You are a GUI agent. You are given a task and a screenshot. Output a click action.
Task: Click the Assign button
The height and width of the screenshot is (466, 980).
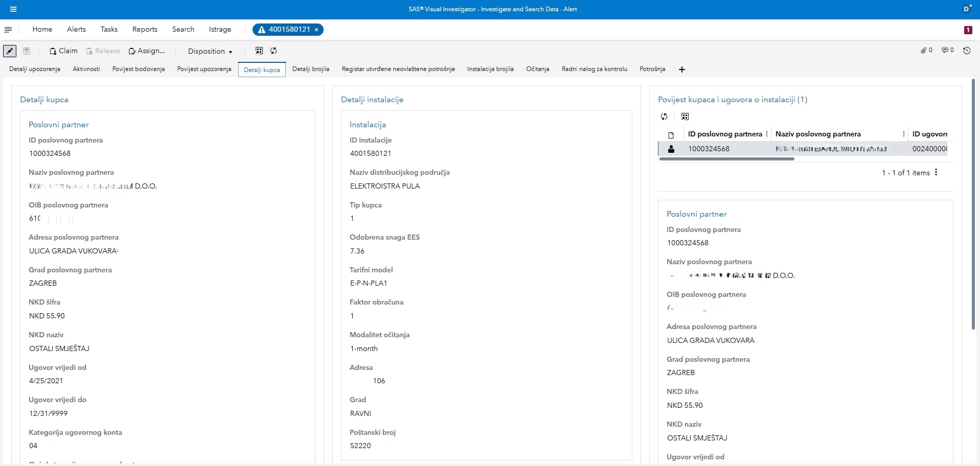(x=147, y=51)
